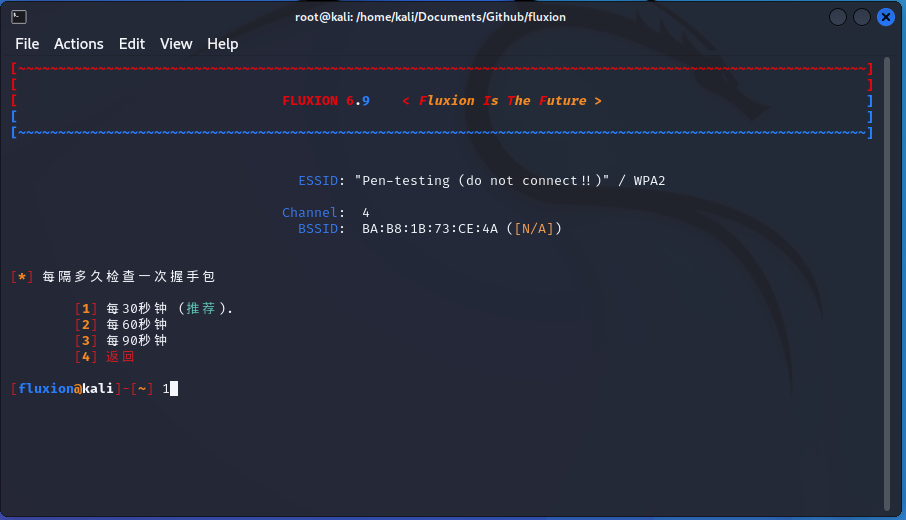Maximize the terminal window
Viewport: 906px width, 520px height.
click(x=862, y=17)
